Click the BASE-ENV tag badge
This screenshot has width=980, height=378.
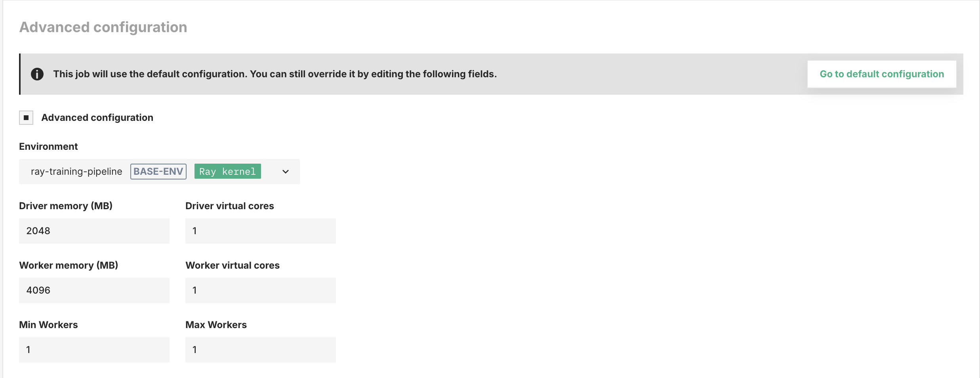(x=158, y=172)
